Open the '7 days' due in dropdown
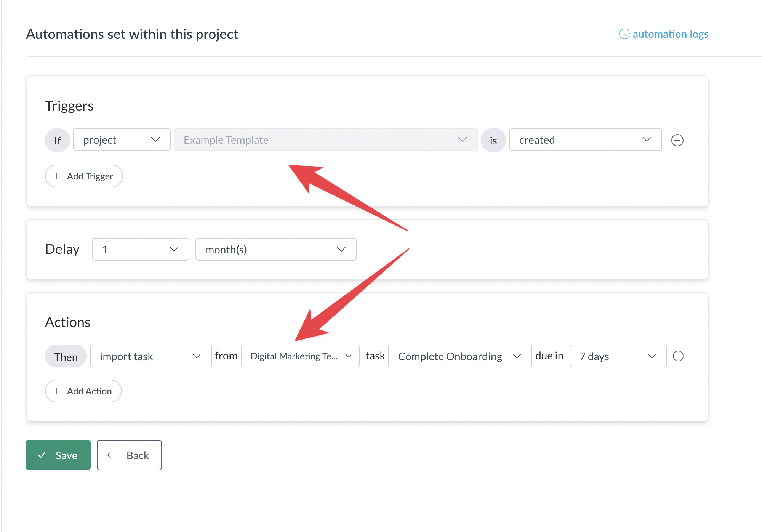Viewport: 762px width, 532px height. click(618, 356)
